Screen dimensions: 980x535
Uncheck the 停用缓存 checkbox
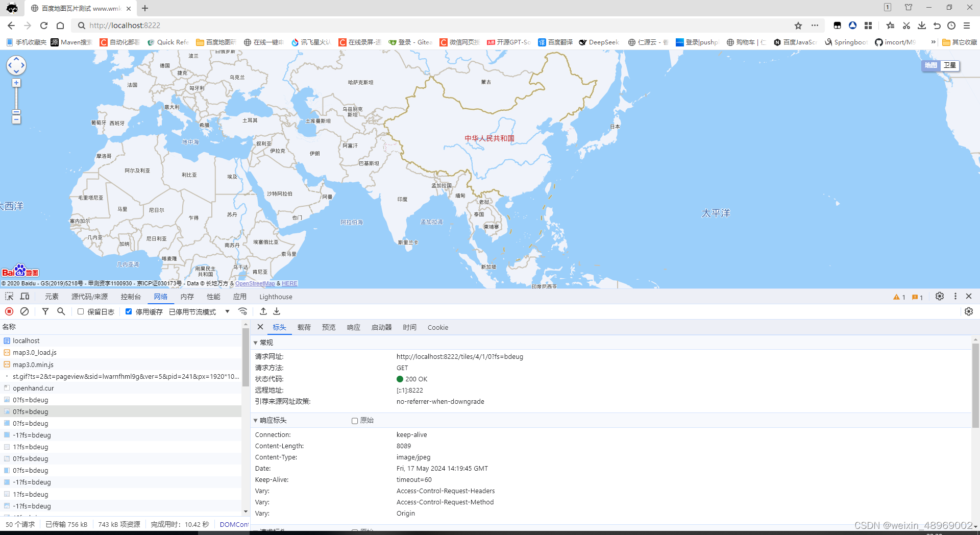pos(129,311)
